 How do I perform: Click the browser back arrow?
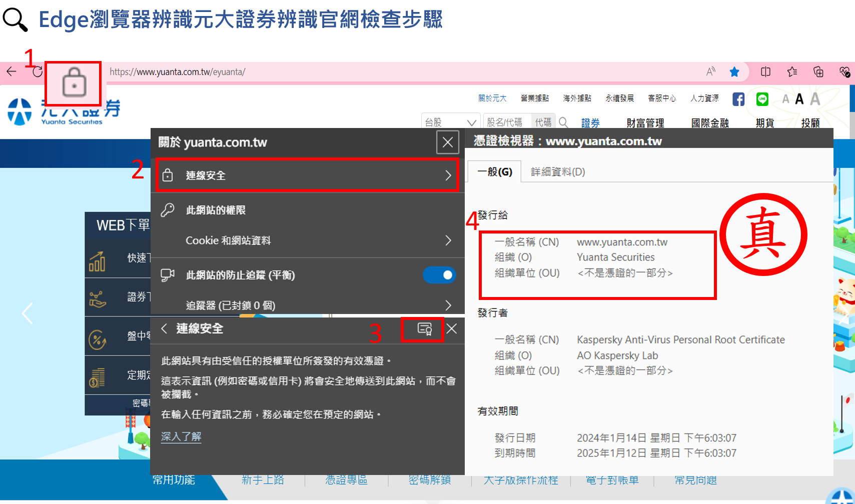(12, 71)
